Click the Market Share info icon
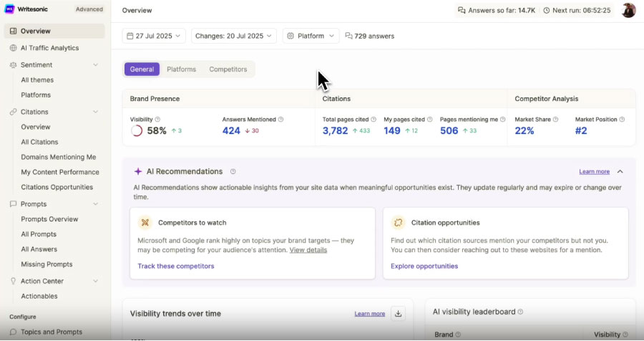Screen dimensions: 644x341 (557, 120)
